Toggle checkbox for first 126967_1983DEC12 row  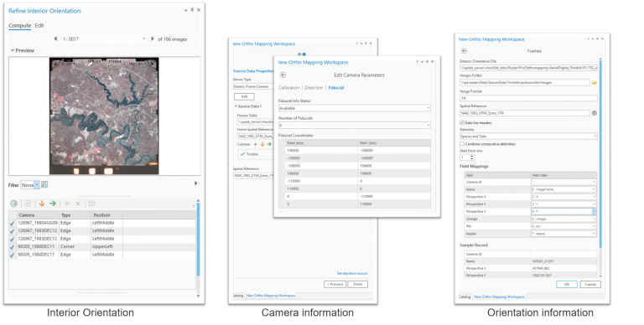[12, 231]
